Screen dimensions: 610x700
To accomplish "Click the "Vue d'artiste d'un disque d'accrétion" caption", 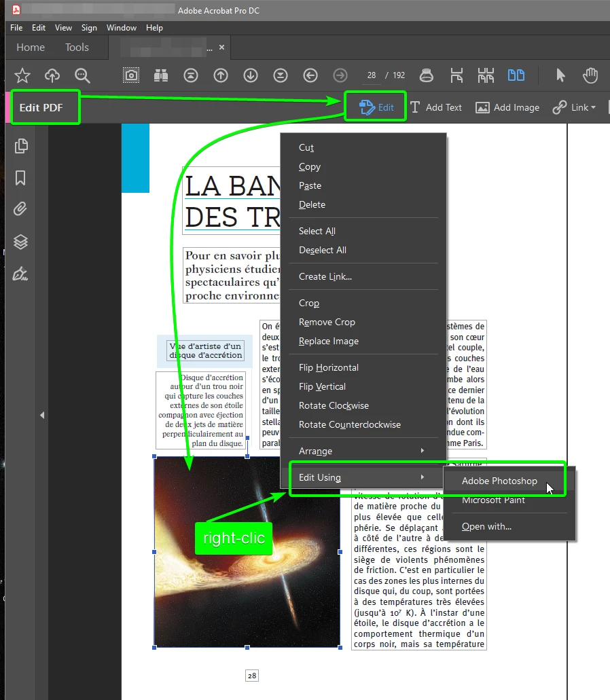I will (x=205, y=350).
